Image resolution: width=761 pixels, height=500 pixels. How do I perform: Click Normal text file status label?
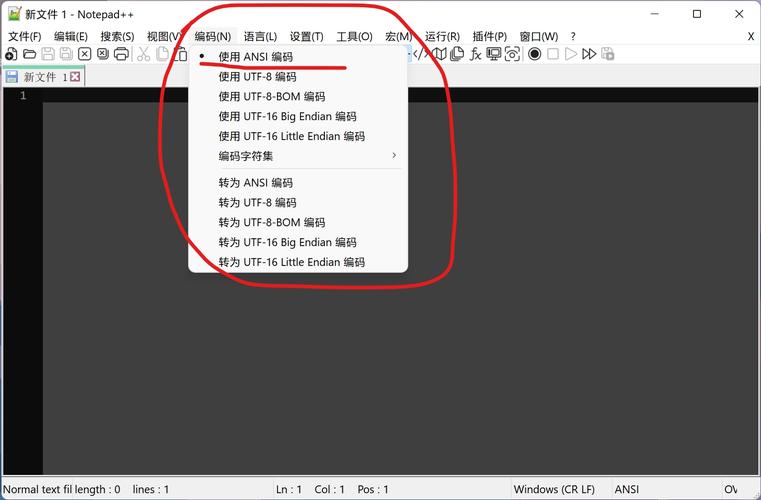(37, 489)
